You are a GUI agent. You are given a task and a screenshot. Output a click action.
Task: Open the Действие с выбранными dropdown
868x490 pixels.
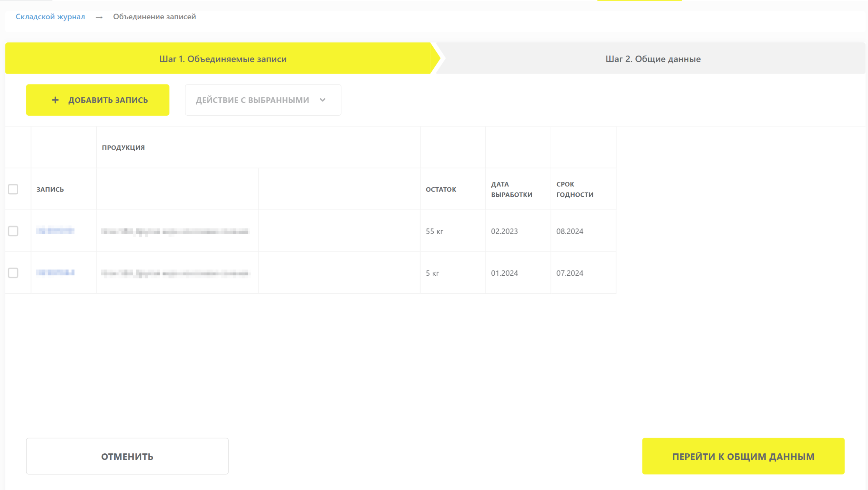pos(263,100)
